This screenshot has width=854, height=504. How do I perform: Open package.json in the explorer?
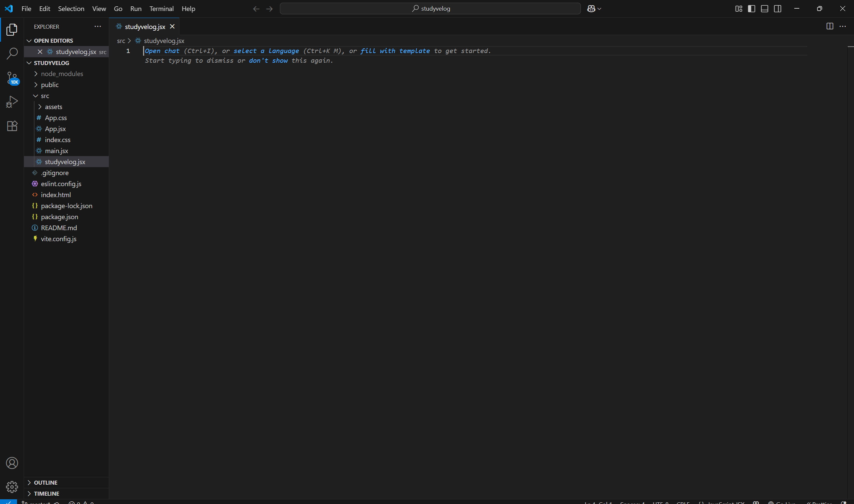pyautogui.click(x=59, y=217)
